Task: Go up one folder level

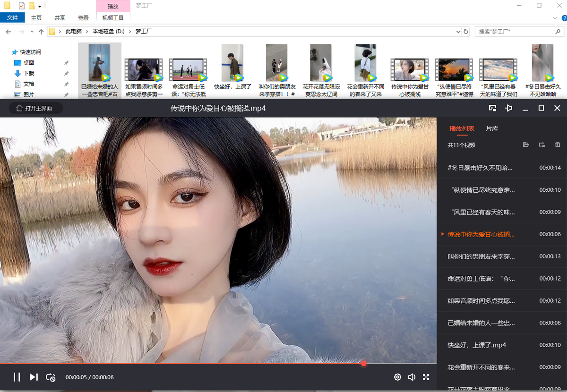Action: [x=41, y=32]
